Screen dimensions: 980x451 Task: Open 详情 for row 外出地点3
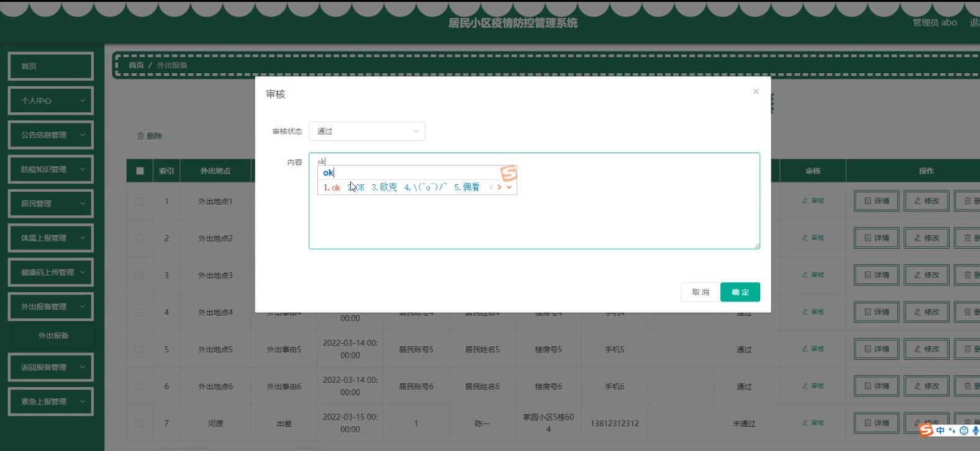(x=876, y=275)
